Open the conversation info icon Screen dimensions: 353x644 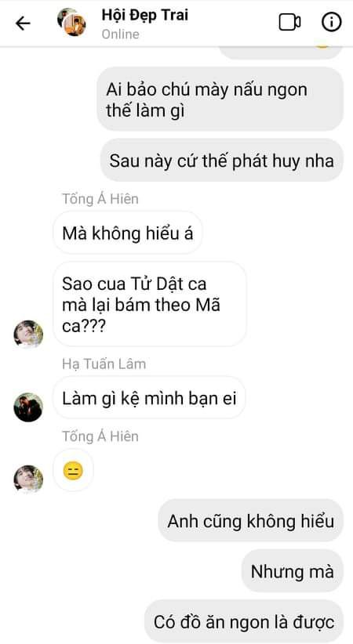332,22
